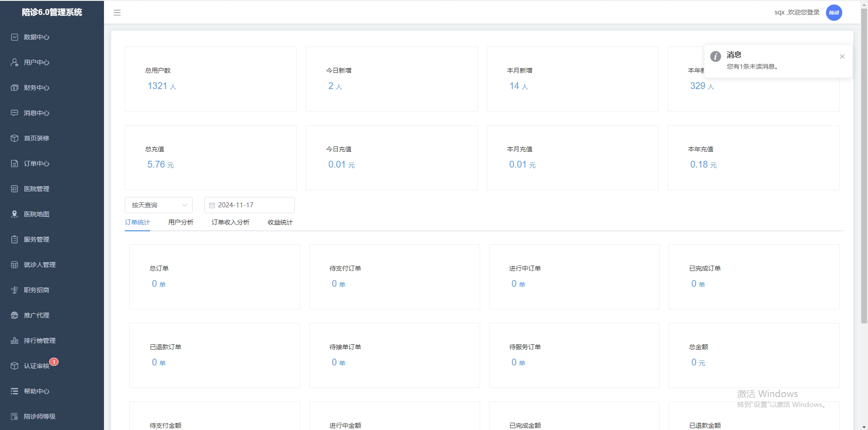Click the 总用户数 statistics card
Viewport: 868px width, 430px height.
coord(210,79)
